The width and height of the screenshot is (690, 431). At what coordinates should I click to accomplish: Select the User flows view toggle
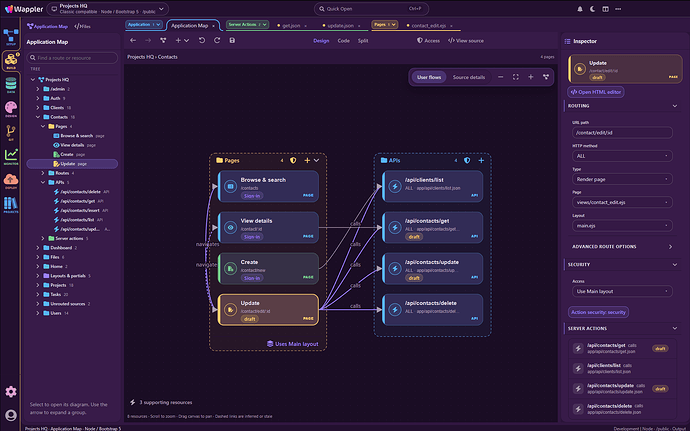coord(429,77)
